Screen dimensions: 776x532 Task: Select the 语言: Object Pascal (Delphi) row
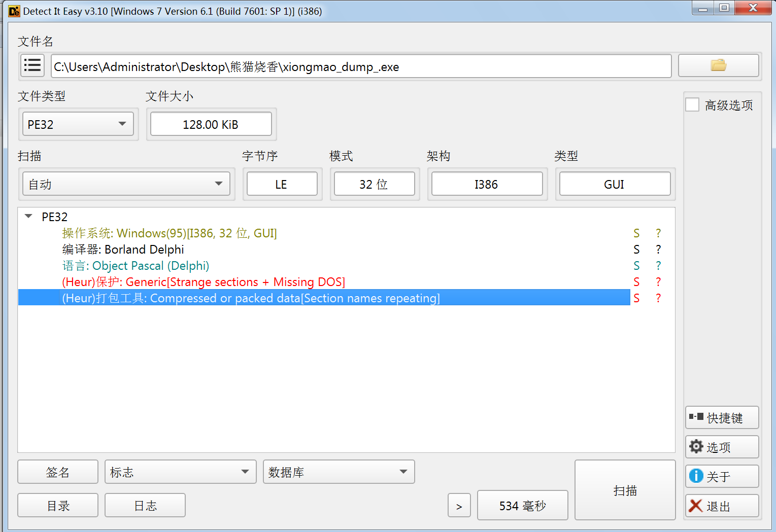click(x=324, y=265)
